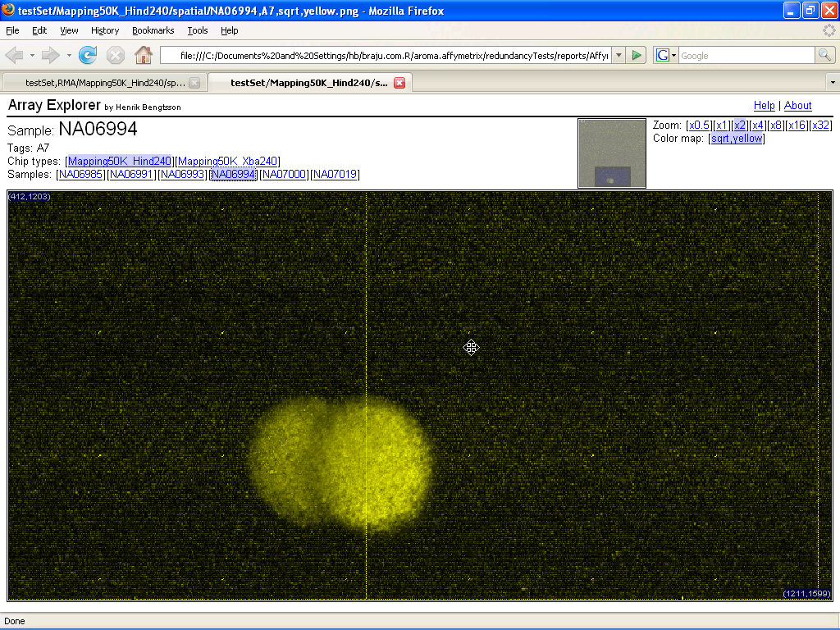Click the browser Back arrow button
Viewport: 840px width, 630px height.
(x=15, y=56)
